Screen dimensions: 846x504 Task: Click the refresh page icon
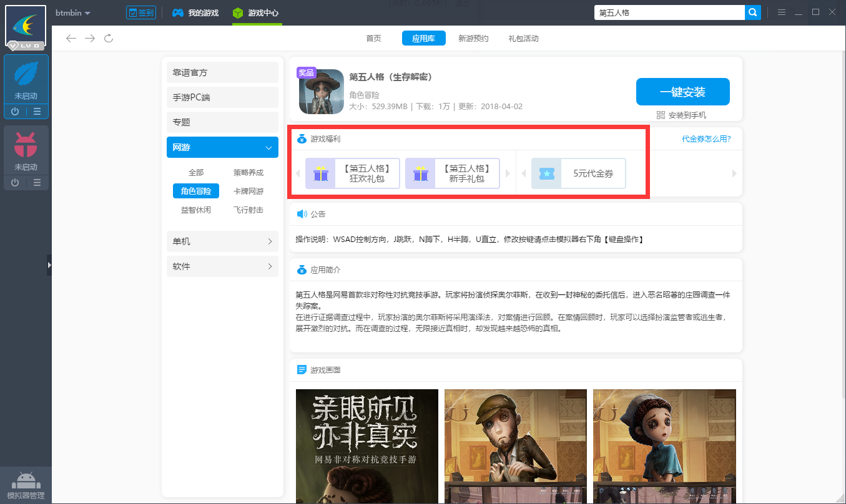tap(109, 39)
